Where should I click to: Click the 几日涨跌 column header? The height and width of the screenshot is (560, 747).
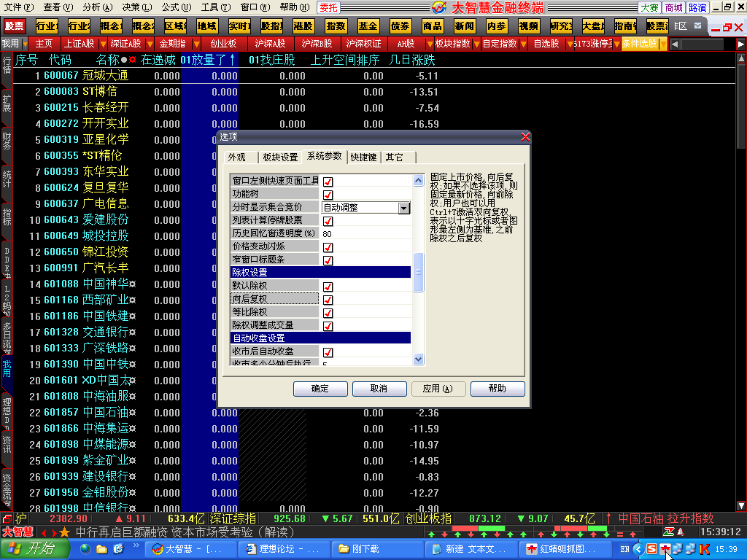[x=412, y=60]
